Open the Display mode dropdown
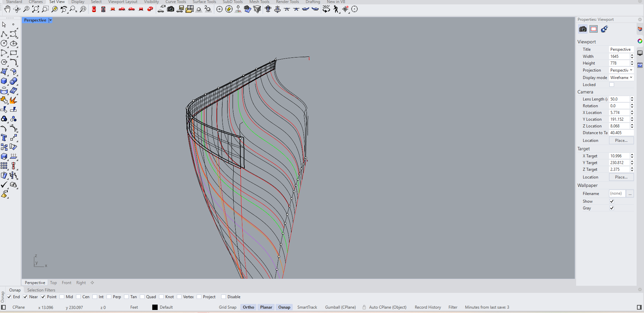Image resolution: width=644 pixels, height=313 pixels. coord(621,78)
